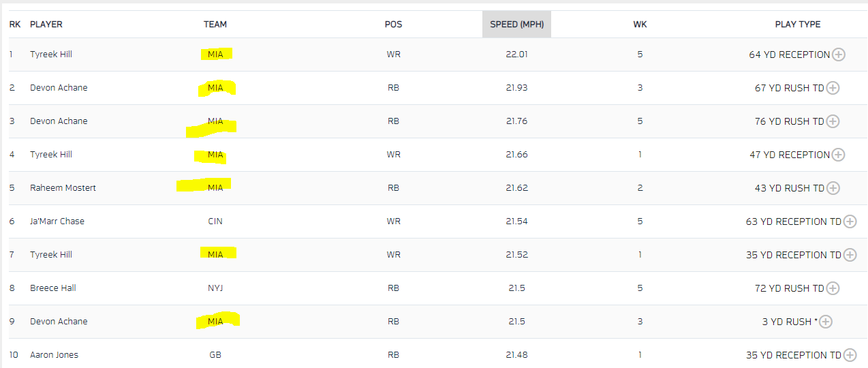Image resolution: width=868 pixels, height=368 pixels.
Task: Open Ja'Marr Chase player name
Action: coord(57,221)
